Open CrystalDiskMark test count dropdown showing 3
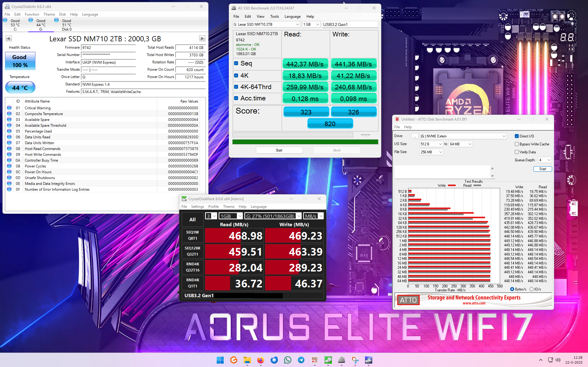 [x=211, y=216]
